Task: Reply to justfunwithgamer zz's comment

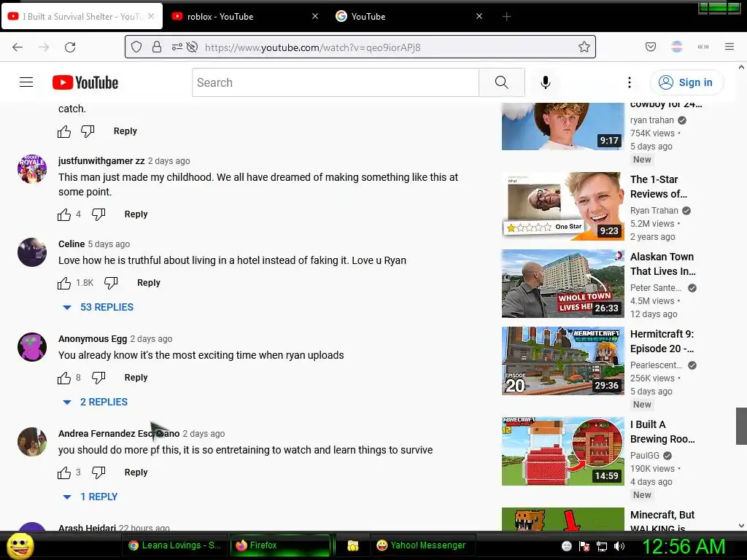Action: [x=136, y=214]
